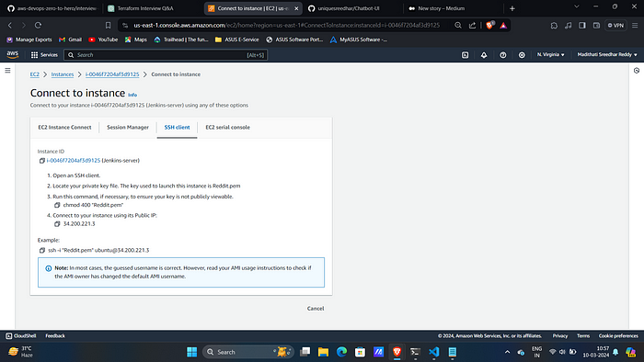Click the Cancel button
Image resolution: width=644 pixels, height=362 pixels.
[x=316, y=309]
